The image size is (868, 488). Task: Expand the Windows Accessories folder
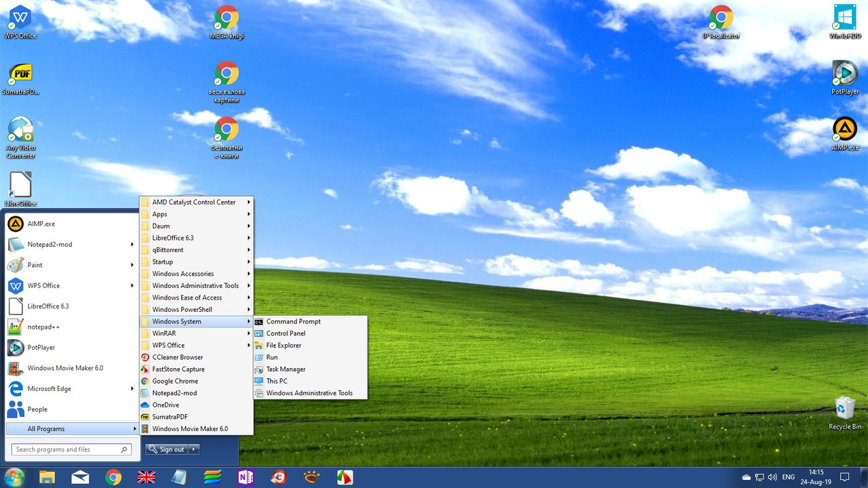[x=196, y=274]
